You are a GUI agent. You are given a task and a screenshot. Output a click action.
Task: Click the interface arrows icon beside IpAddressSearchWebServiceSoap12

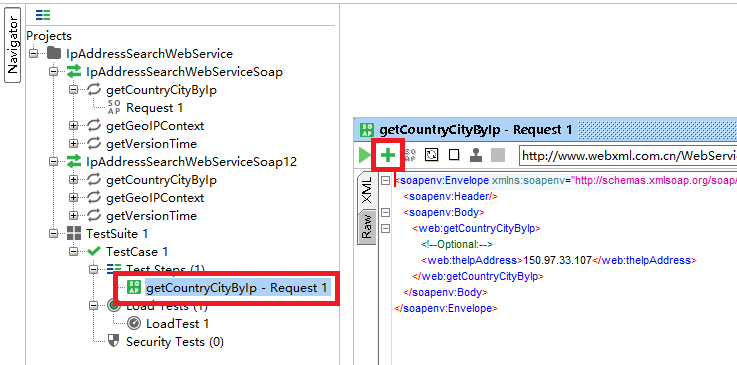click(x=74, y=162)
